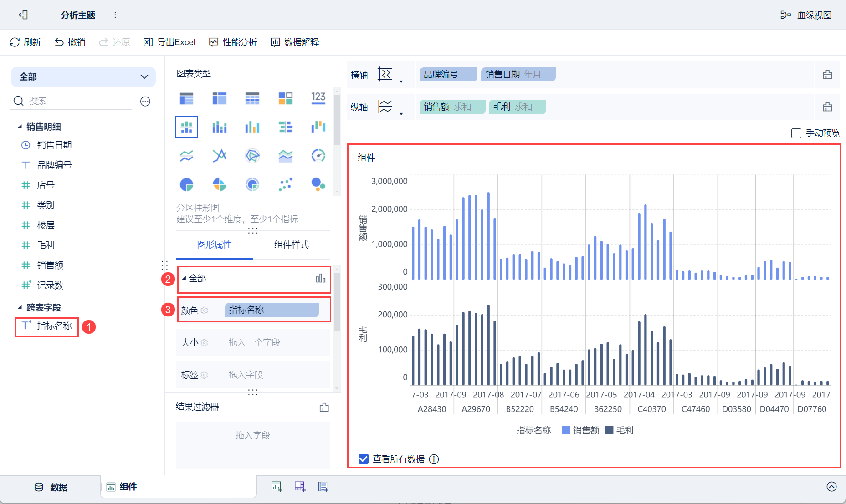846x504 pixels.
Task: Select the multi-series line chart type
Action: pos(219,156)
